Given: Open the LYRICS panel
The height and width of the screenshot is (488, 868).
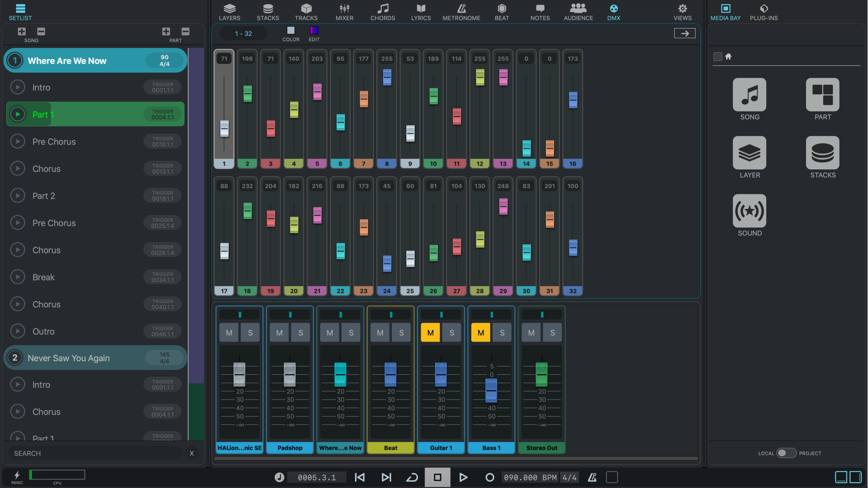Looking at the screenshot, I should click(420, 12).
